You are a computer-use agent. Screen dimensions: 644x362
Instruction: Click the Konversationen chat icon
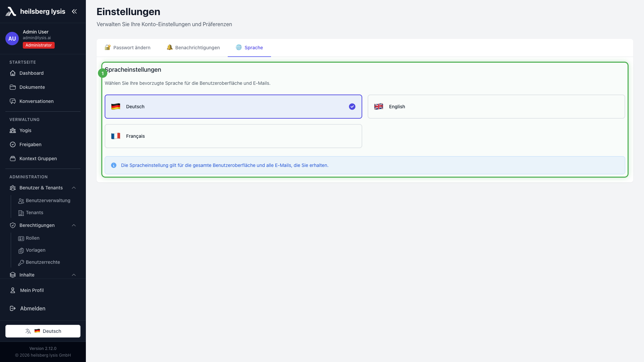13,101
